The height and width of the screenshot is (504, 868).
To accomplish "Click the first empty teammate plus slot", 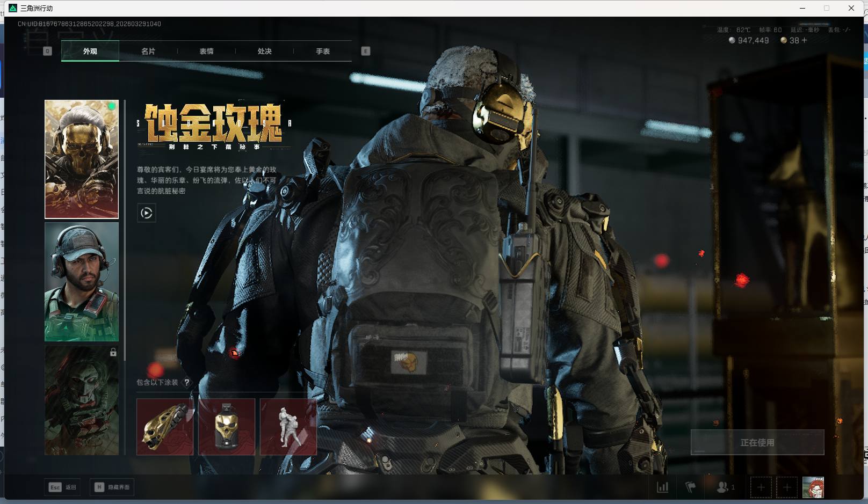I will (761, 487).
